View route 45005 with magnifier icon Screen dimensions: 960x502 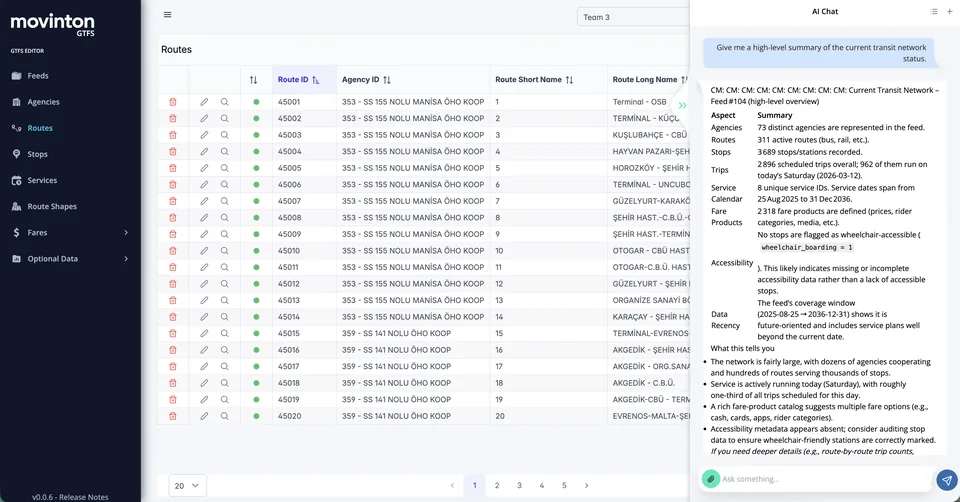pyautogui.click(x=225, y=168)
